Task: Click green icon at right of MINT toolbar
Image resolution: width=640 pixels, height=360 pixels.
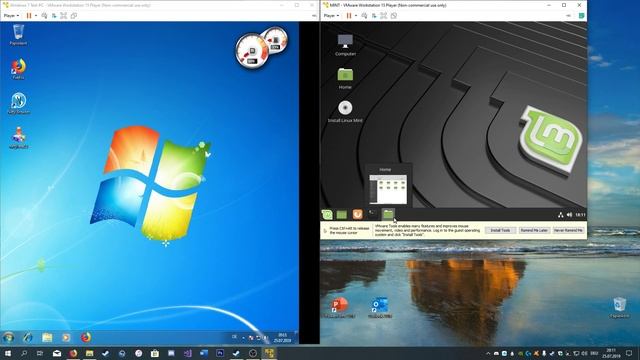Action: (x=582, y=16)
